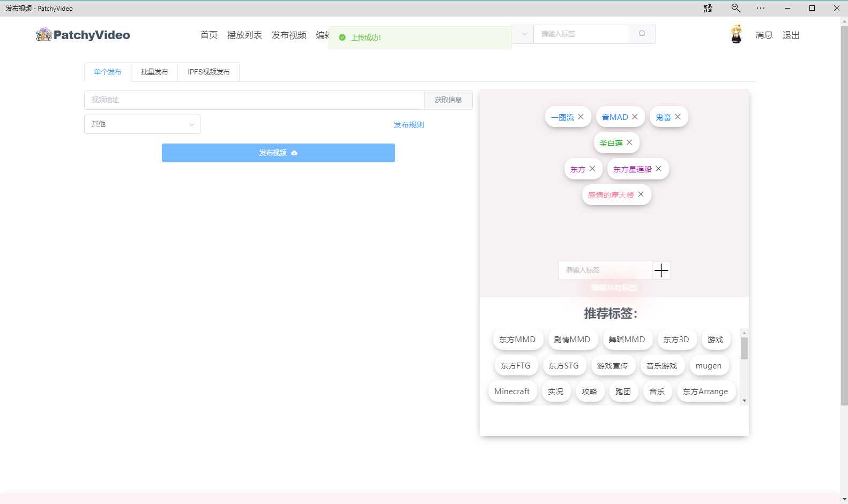Image resolution: width=848 pixels, height=504 pixels.
Task: Remove the 感情的摩天楼 tag
Action: [x=641, y=194]
